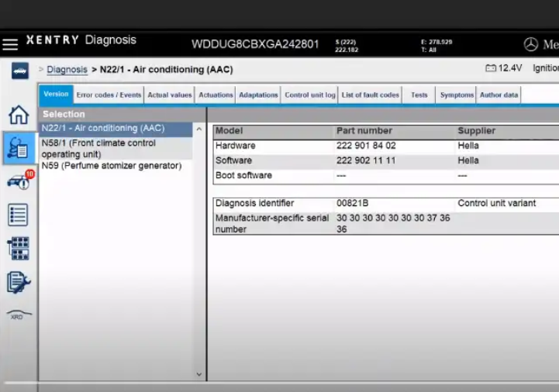The width and height of the screenshot is (559, 392).
Task: Click the Hardware row label
Action: pos(235,146)
